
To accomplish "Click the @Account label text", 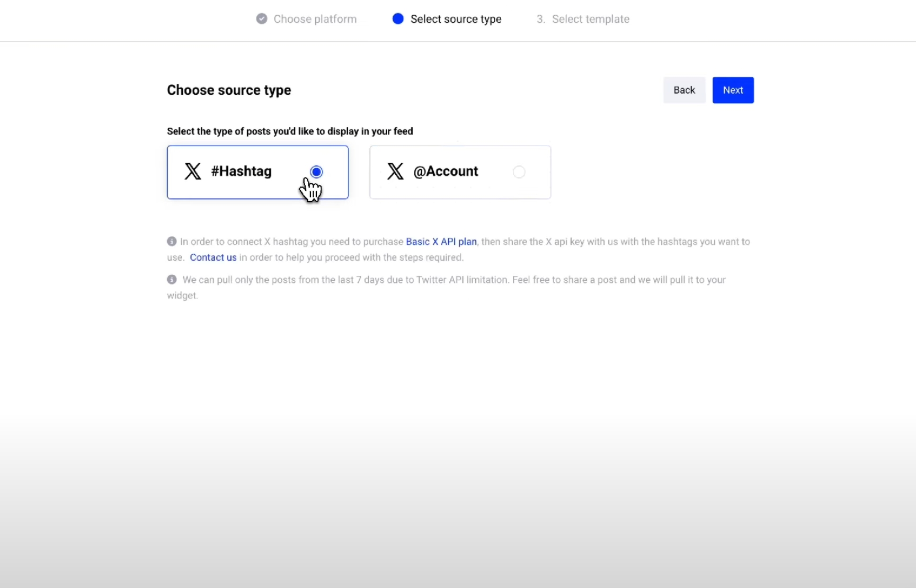I will [x=446, y=171].
